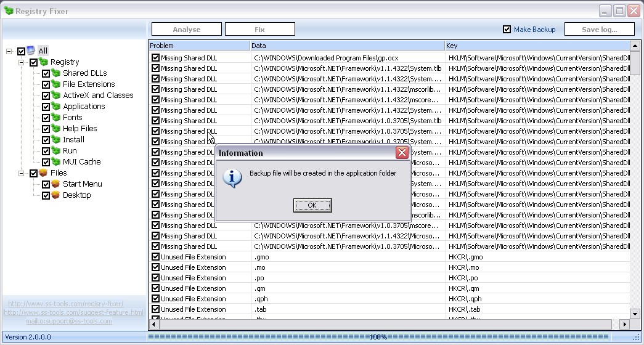Uncheck the .mo Unused File Extension row
This screenshot has width=644, height=345.
tap(156, 267)
